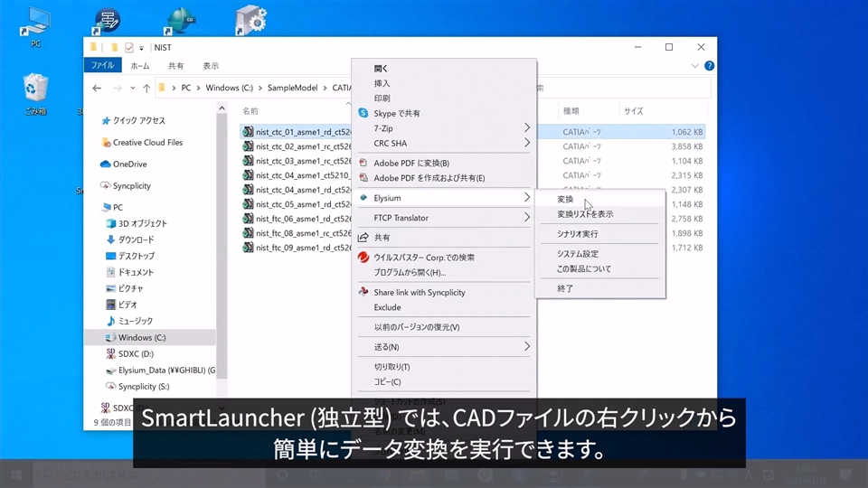Image resolution: width=868 pixels, height=488 pixels.
Task: Click 印刷 in the context menu
Action: 382,98
